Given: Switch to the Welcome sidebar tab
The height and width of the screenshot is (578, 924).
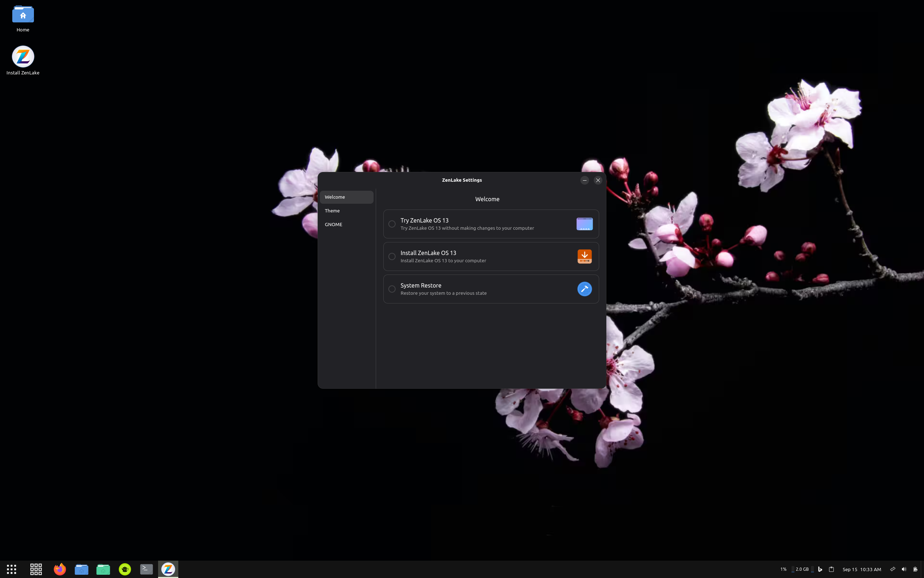Looking at the screenshot, I should pos(347,197).
